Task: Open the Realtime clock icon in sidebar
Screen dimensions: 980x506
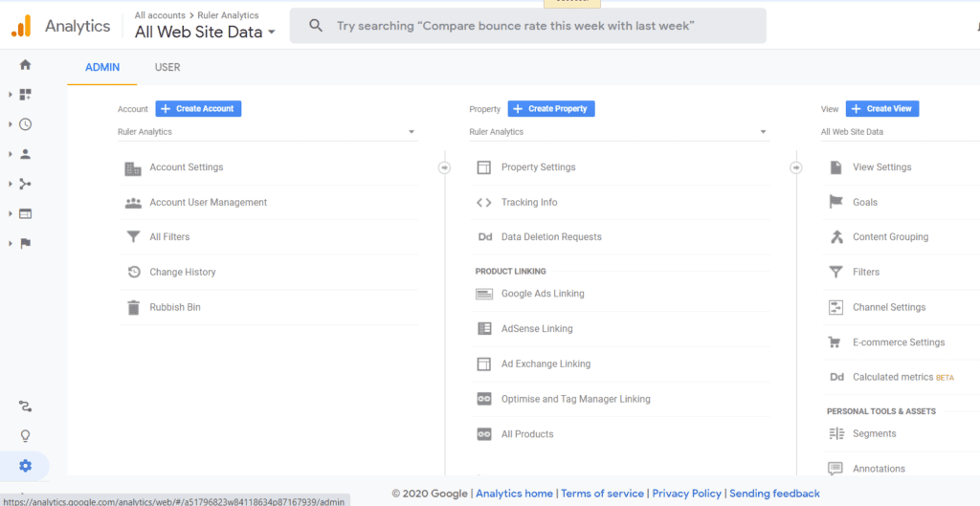Action: pos(25,124)
